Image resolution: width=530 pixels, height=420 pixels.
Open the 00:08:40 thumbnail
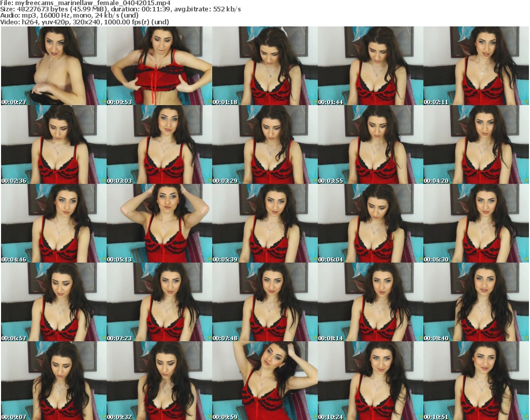coord(476,302)
